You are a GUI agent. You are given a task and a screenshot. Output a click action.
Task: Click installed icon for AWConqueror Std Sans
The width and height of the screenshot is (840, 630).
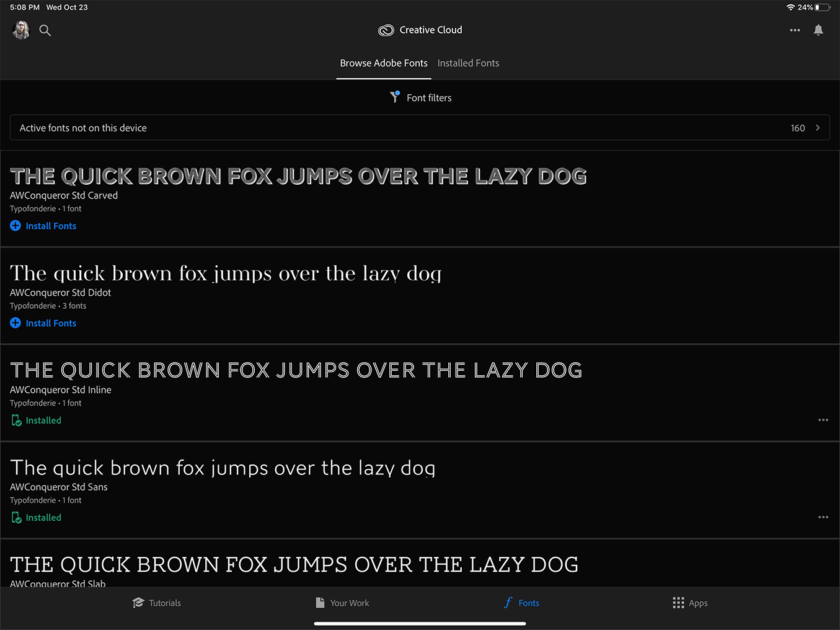pos(17,518)
